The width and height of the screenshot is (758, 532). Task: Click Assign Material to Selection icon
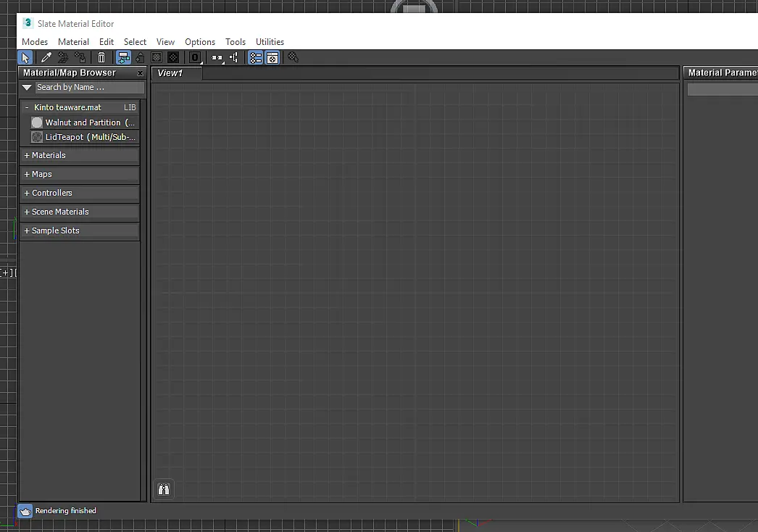[x=80, y=57]
